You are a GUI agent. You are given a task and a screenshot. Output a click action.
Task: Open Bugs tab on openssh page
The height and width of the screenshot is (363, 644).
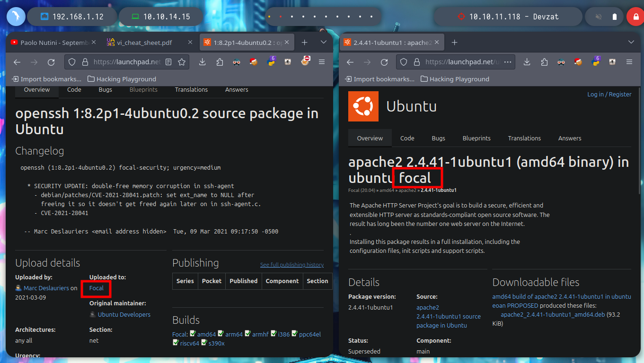(106, 89)
